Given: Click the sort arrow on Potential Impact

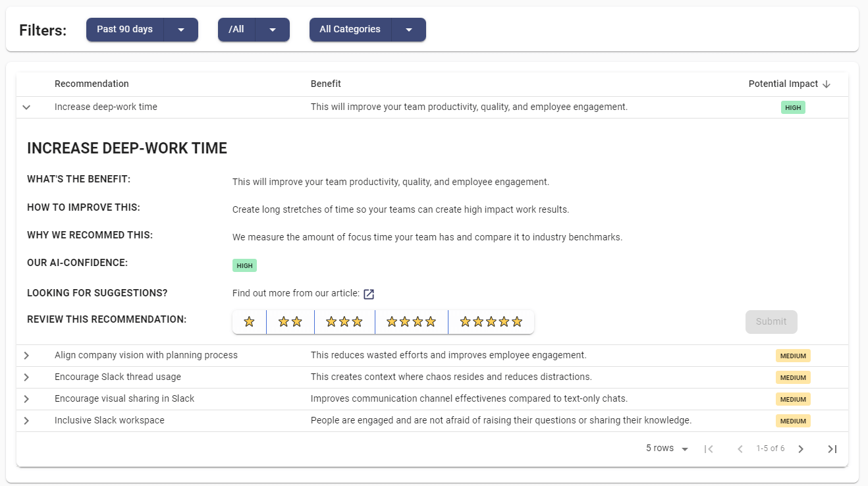Looking at the screenshot, I should point(828,84).
